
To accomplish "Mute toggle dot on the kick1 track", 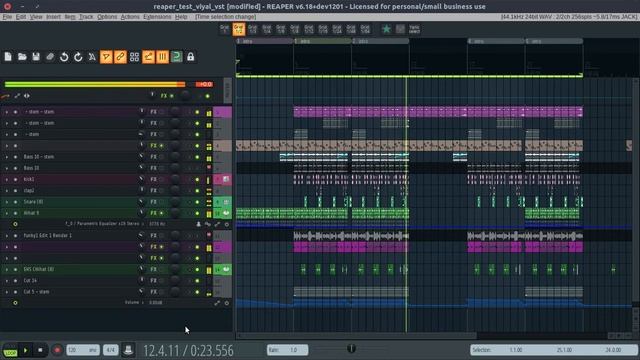I will click(x=197, y=180).
